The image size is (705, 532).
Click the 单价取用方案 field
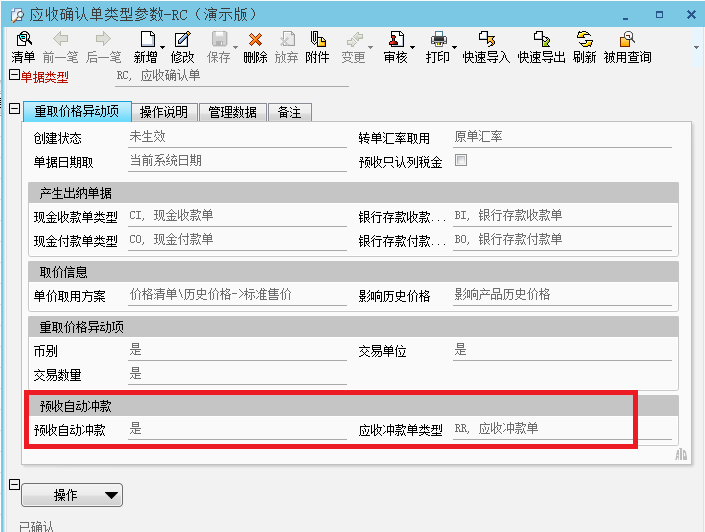coord(236,296)
